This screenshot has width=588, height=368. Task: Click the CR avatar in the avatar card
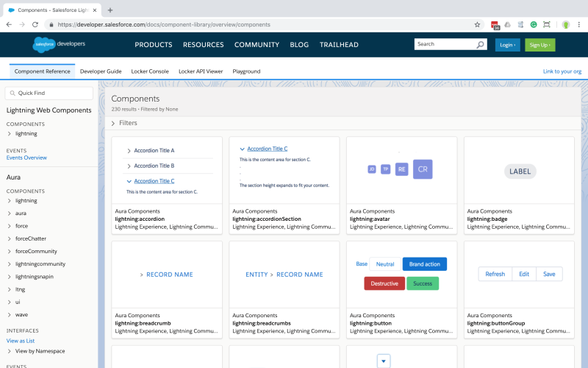click(x=423, y=169)
